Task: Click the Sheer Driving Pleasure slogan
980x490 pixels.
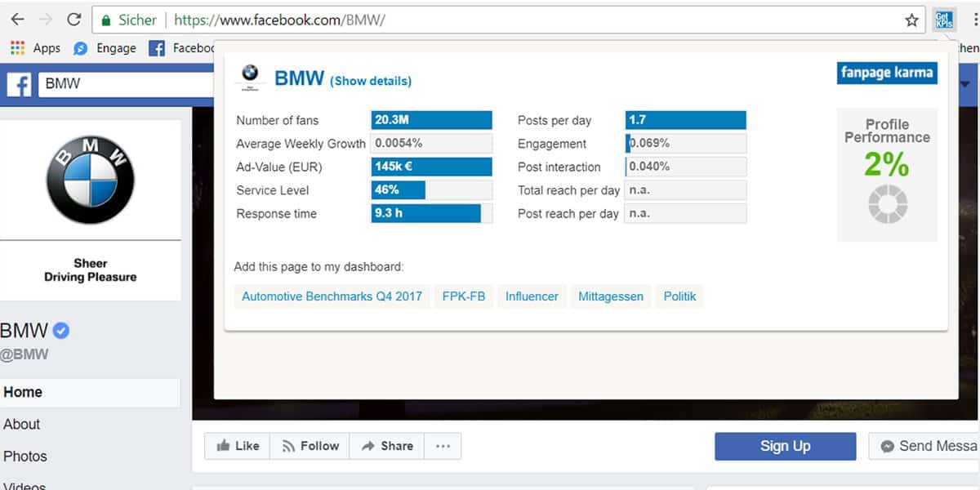Action: 91,270
